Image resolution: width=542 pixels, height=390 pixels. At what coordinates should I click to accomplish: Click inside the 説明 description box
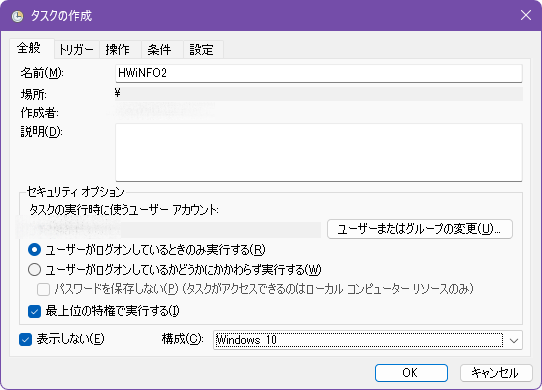(x=318, y=152)
